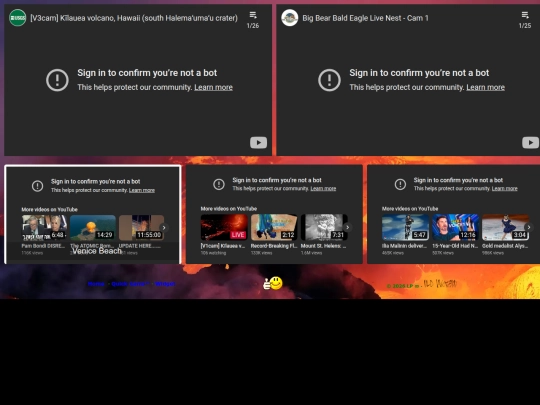Click the copyright LP footer text
This screenshot has width=540, height=405.
tap(403, 286)
